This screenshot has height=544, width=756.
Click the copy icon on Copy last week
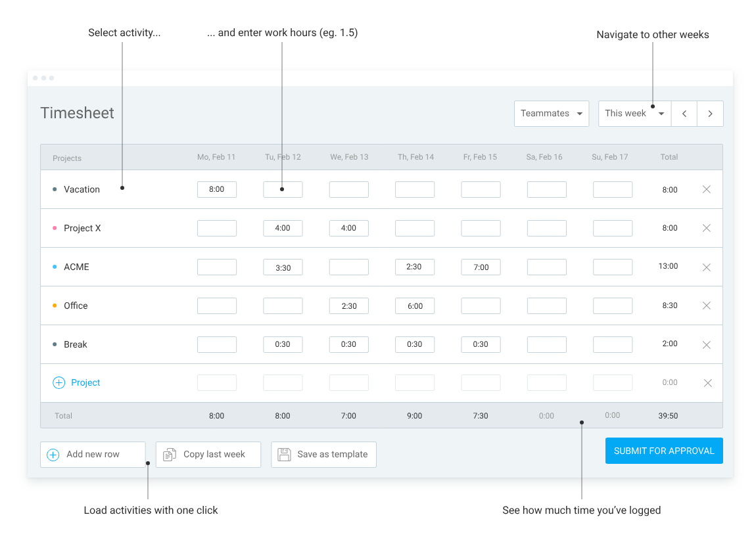[x=170, y=454]
